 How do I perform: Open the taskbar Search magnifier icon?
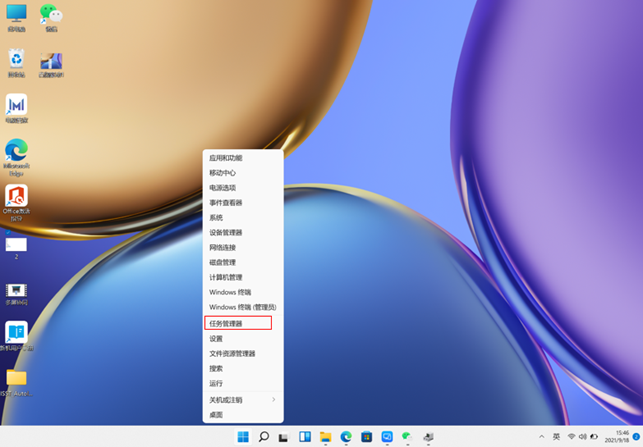264,437
